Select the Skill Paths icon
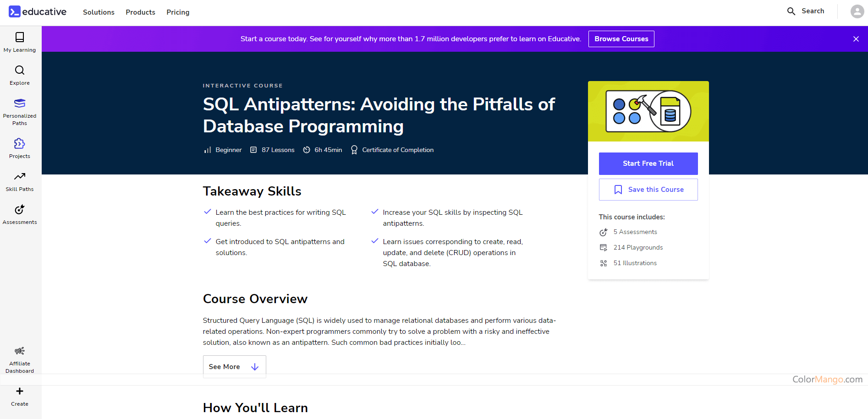This screenshot has height=419, width=868. (x=20, y=181)
